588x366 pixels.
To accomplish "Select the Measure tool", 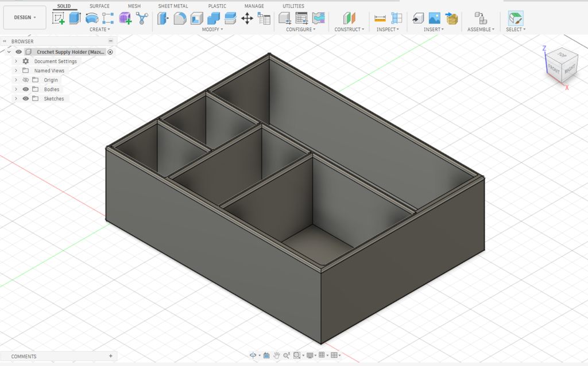I will click(380, 18).
